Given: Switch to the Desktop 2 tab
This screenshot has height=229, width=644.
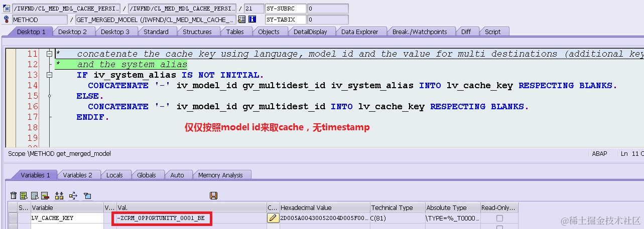Looking at the screenshot, I should coord(72,32).
